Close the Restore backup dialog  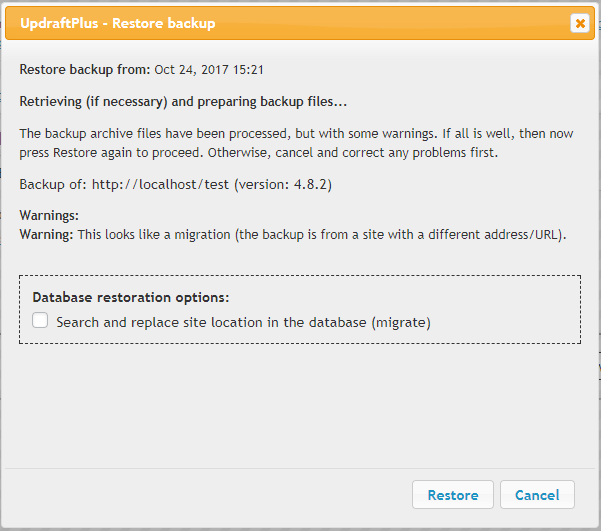point(579,23)
